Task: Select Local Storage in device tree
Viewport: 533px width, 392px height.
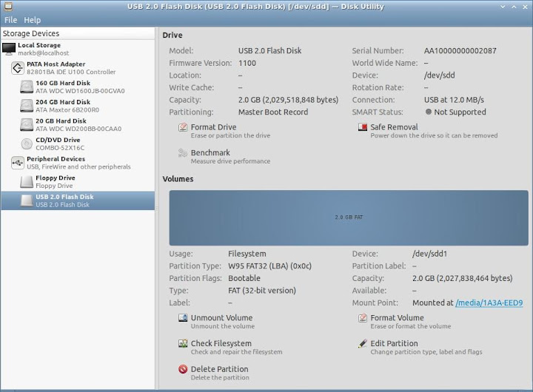Action: (x=78, y=49)
